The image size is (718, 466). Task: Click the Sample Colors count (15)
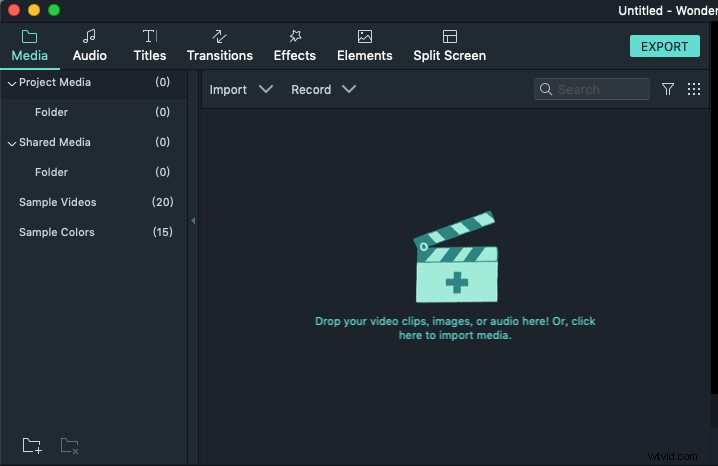[x=163, y=232]
